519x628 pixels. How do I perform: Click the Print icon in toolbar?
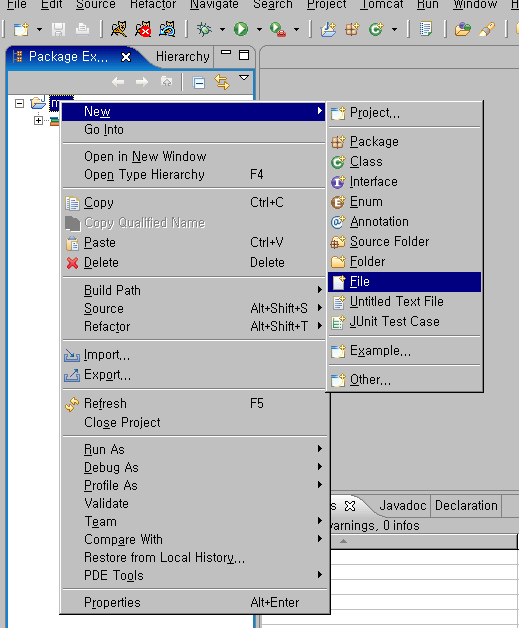tap(82, 29)
